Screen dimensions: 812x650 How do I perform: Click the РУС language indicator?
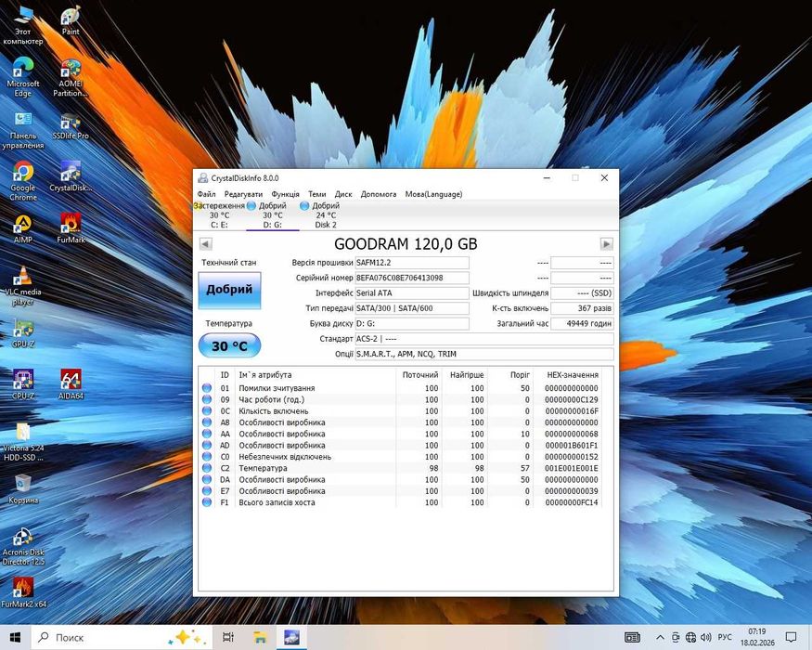[725, 637]
